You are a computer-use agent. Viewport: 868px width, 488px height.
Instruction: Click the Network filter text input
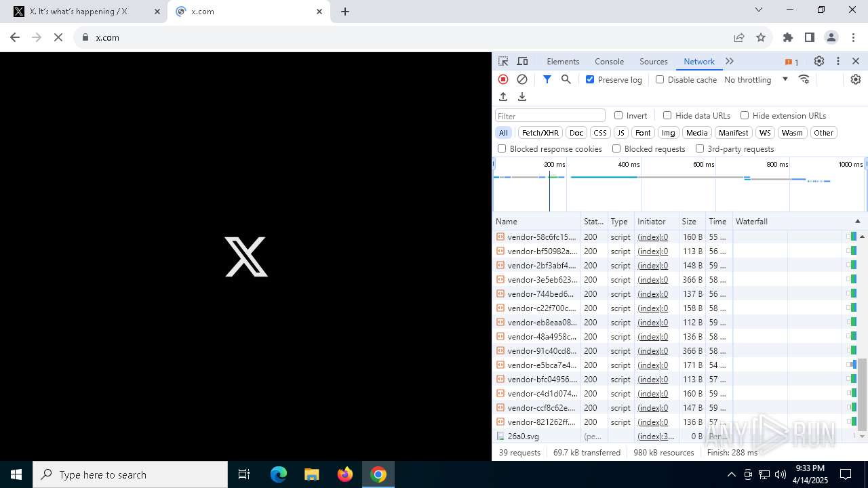(x=550, y=116)
